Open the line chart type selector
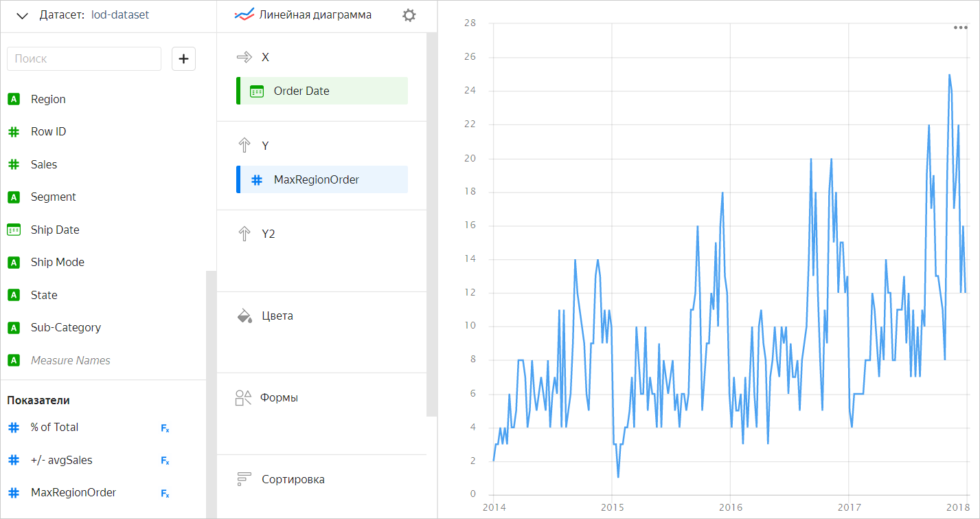 pyautogui.click(x=304, y=15)
